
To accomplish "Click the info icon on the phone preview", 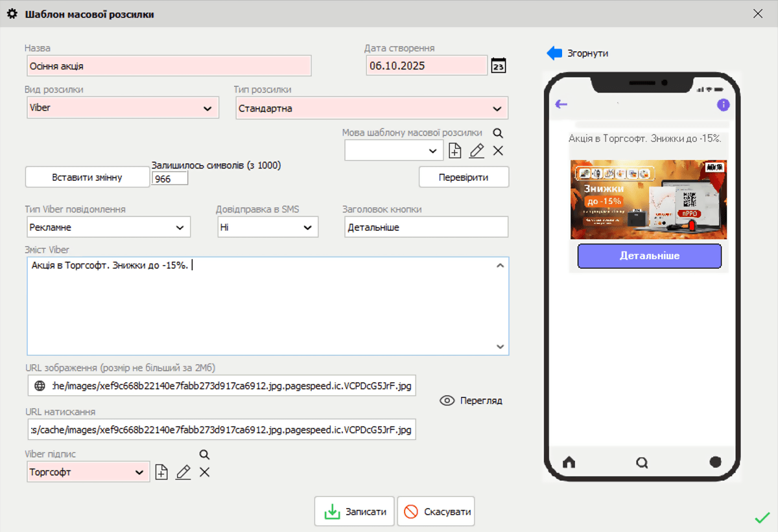I will point(724,104).
